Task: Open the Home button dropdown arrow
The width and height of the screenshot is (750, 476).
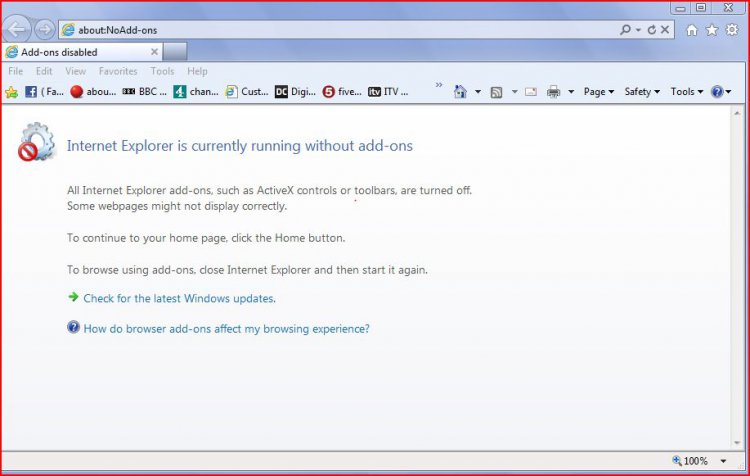Action: (x=478, y=92)
